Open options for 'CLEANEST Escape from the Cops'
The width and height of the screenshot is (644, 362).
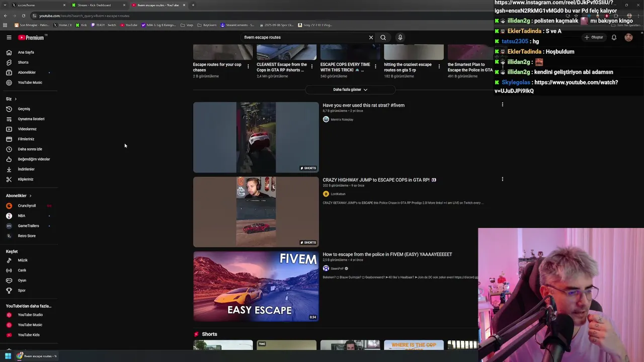pyautogui.click(x=311, y=66)
